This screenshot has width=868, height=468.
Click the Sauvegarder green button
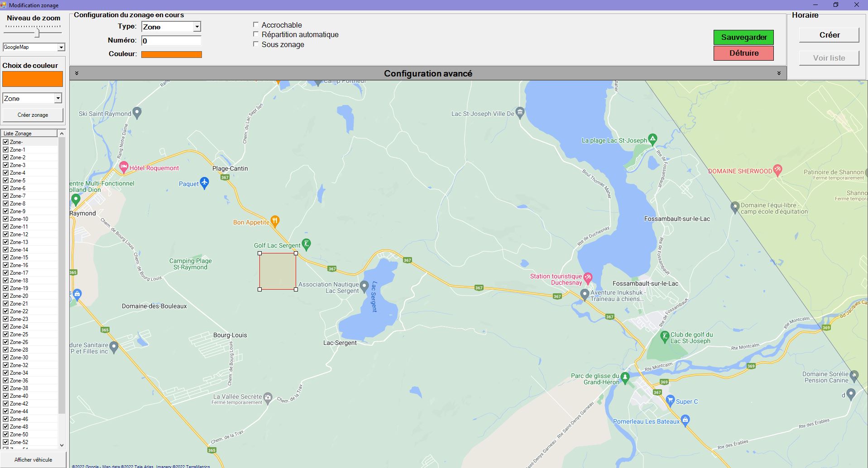(743, 37)
